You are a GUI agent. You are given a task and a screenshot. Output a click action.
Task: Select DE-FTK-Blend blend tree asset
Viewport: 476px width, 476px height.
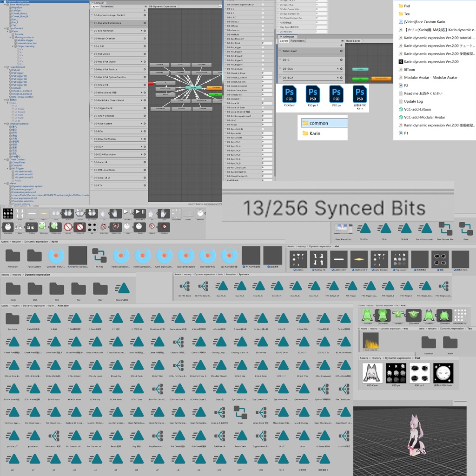point(185,288)
